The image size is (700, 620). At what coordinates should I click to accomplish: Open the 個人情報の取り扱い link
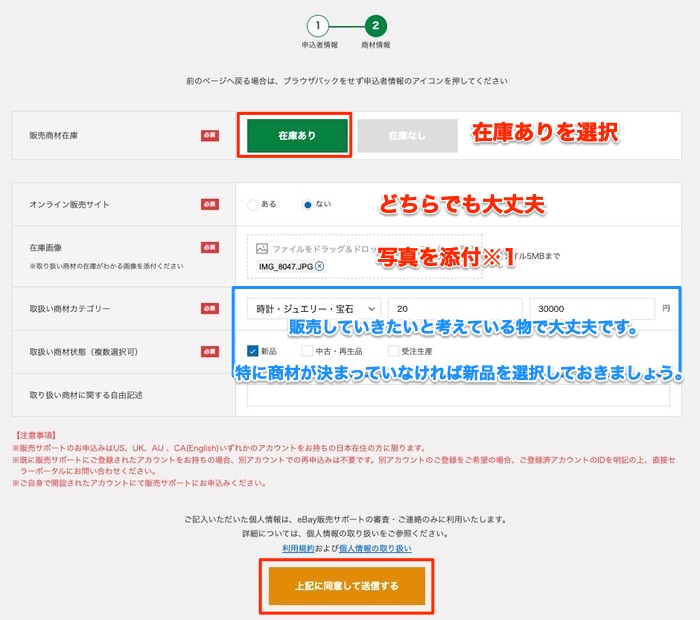375,548
